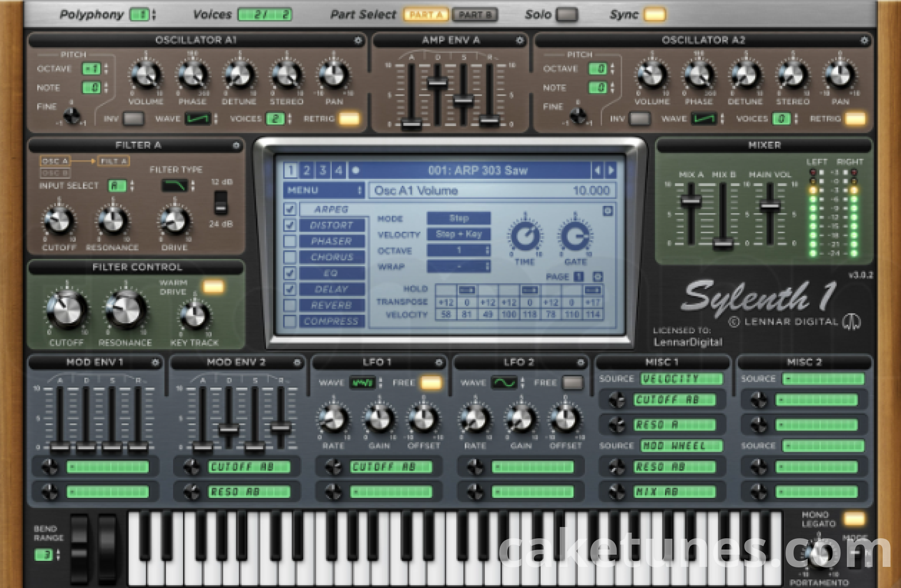901x588 pixels.
Task: Click the Main Vol slider in Mixer
Action: pos(770,206)
